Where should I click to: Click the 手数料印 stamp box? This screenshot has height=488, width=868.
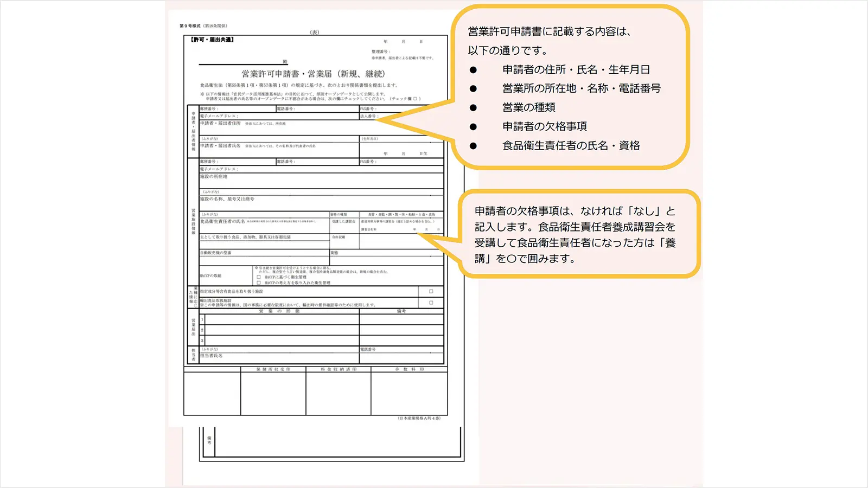click(x=409, y=394)
